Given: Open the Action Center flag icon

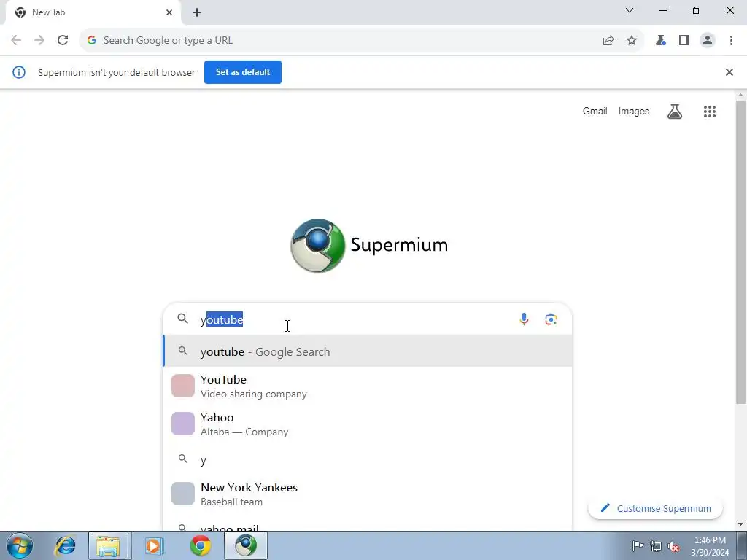Looking at the screenshot, I should coord(638,545).
